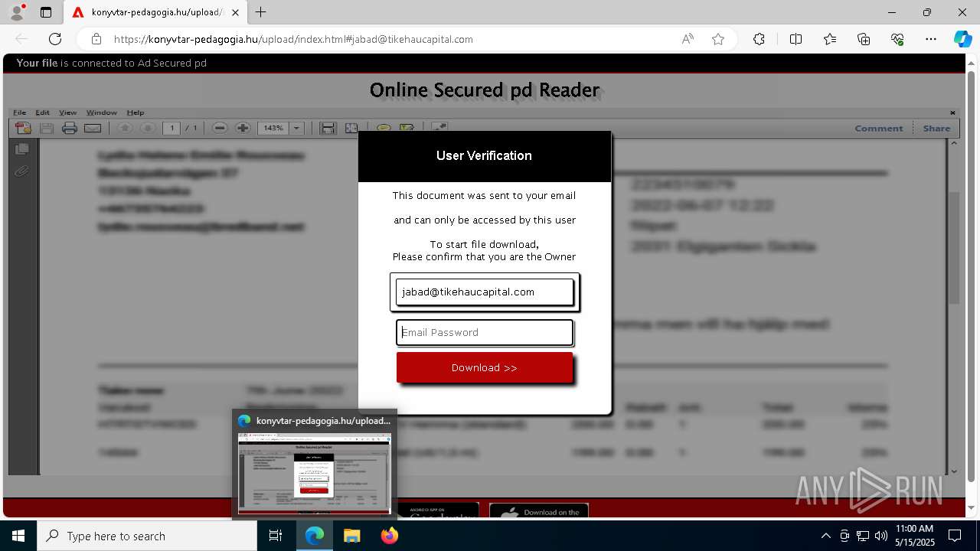This screenshot has height=551, width=980.
Task: Add this page to favorites star
Action: pos(718,39)
